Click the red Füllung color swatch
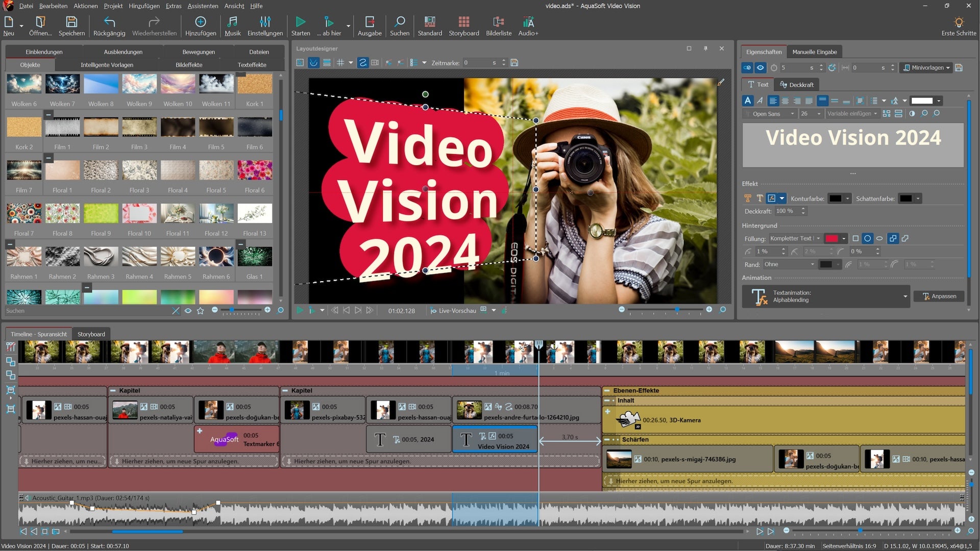Screen dimensions: 980x551 [x=832, y=238]
